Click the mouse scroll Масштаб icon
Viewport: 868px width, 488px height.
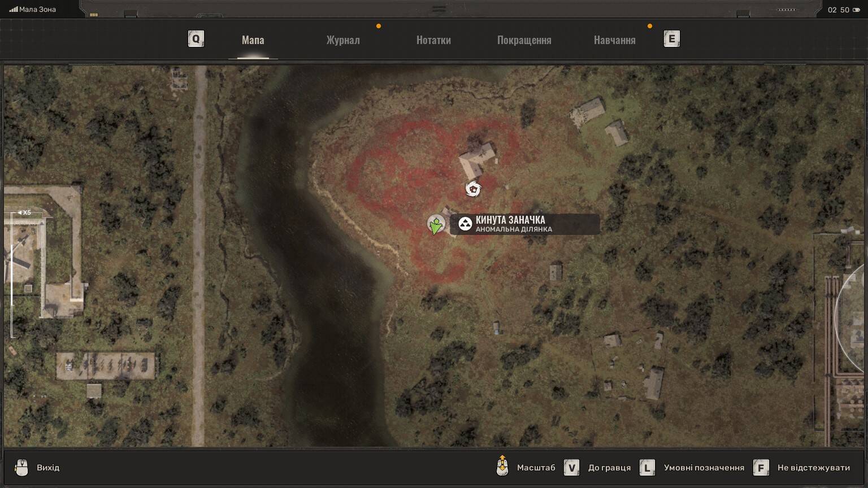502,466
